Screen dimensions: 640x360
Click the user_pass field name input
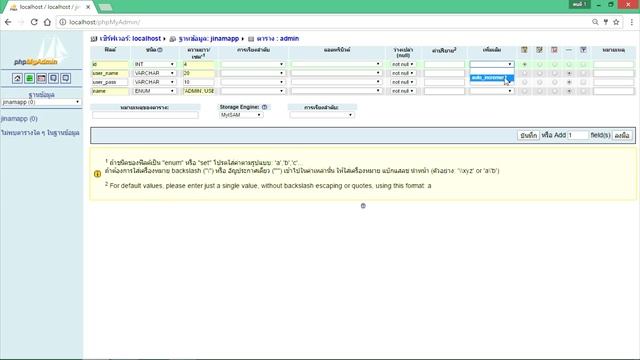110,82
